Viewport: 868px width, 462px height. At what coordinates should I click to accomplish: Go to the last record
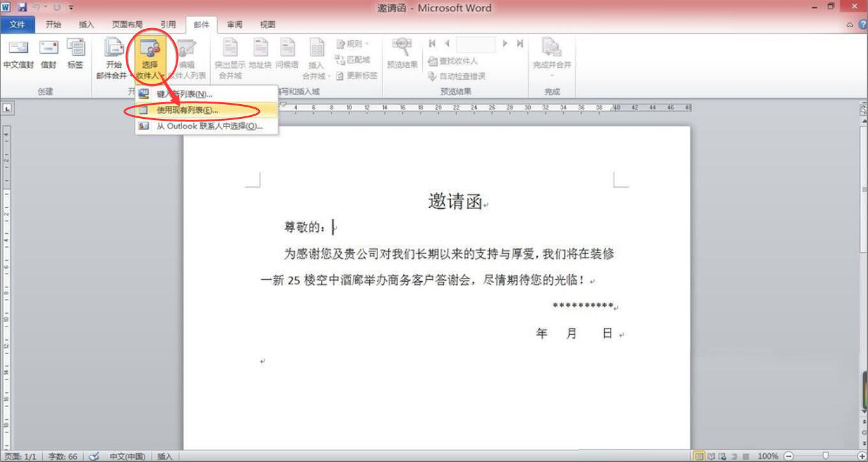520,43
